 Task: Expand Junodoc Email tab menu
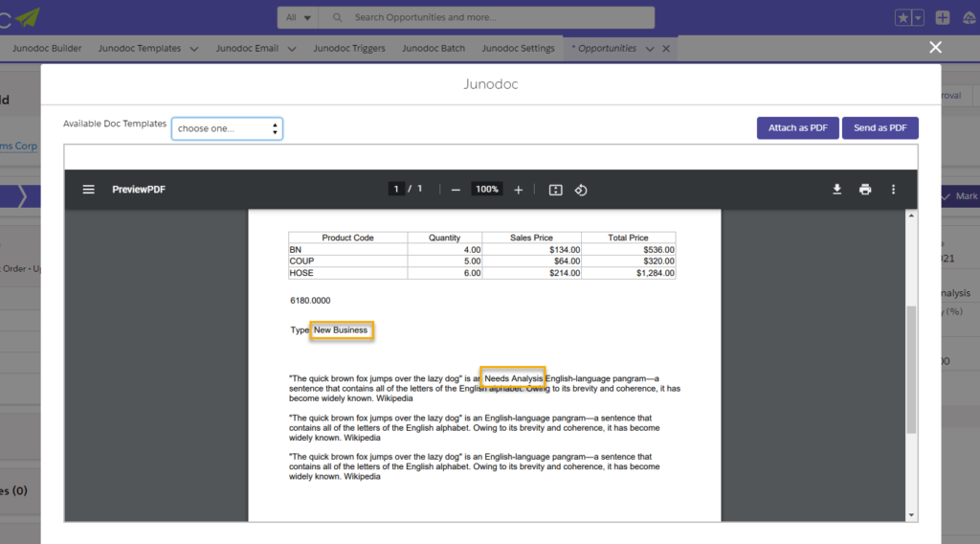tap(292, 49)
